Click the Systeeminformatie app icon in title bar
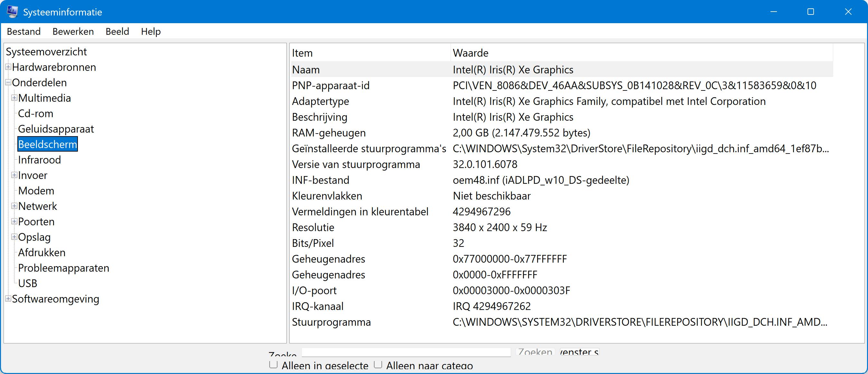Screen dimensions: 868x374 tap(12, 12)
